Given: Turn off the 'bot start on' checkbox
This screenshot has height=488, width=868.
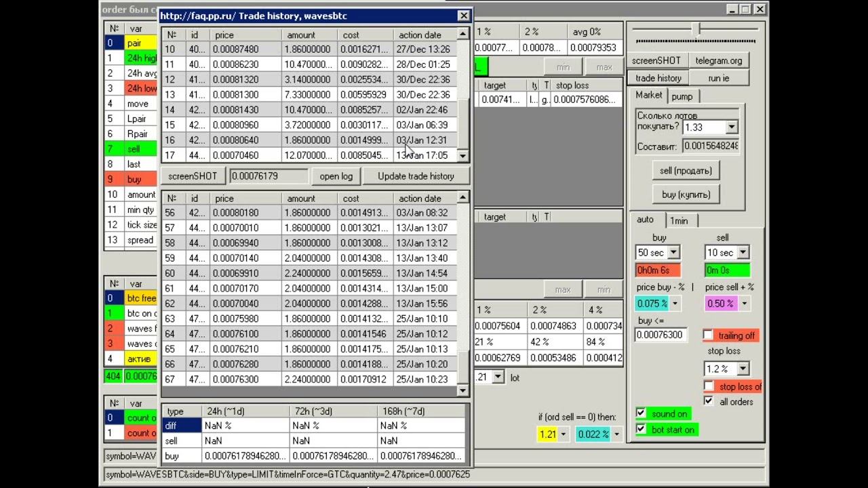Looking at the screenshot, I should [640, 430].
